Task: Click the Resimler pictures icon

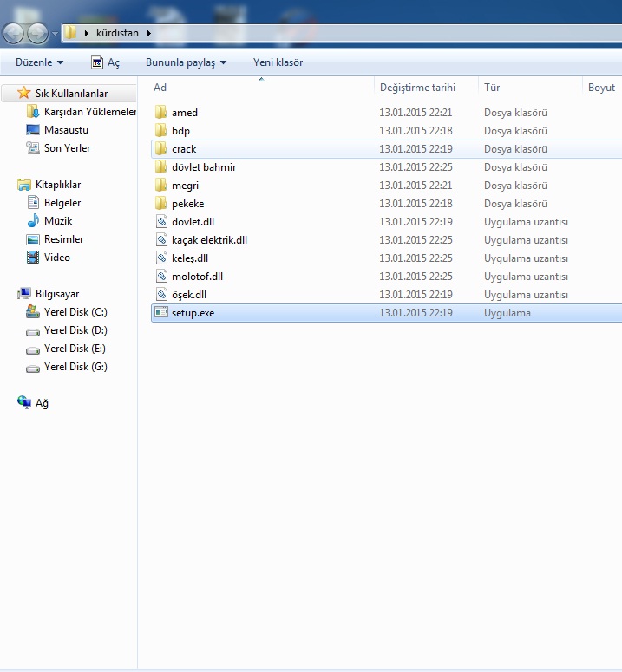Action: pos(33,239)
